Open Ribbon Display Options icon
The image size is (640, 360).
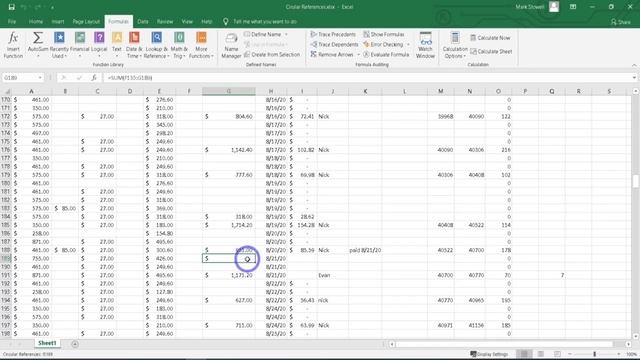pyautogui.click(x=573, y=7)
